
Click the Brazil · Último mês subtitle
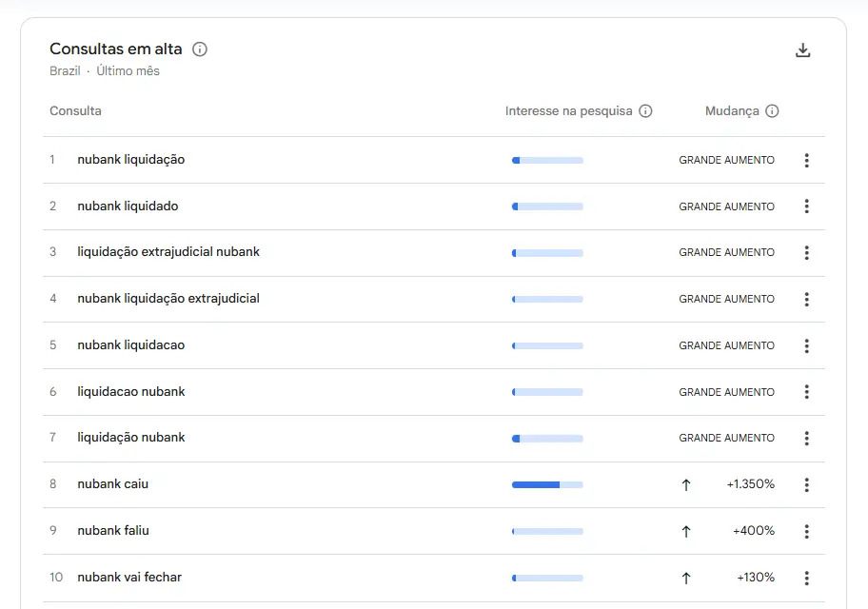tap(105, 70)
